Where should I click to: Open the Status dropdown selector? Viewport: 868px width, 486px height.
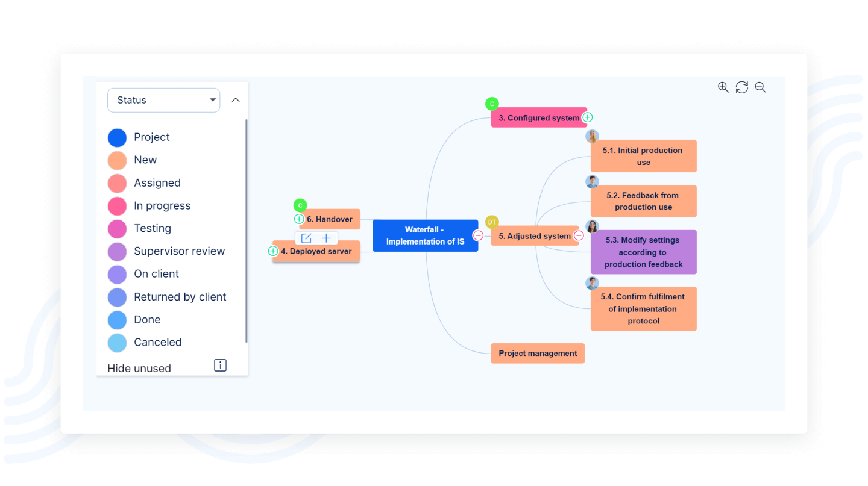point(163,100)
